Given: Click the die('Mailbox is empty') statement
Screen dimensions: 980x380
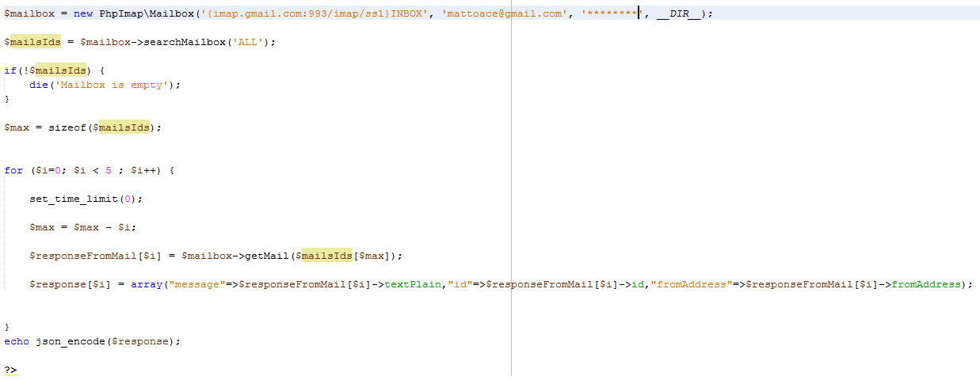Looking at the screenshot, I should pyautogui.click(x=105, y=85).
